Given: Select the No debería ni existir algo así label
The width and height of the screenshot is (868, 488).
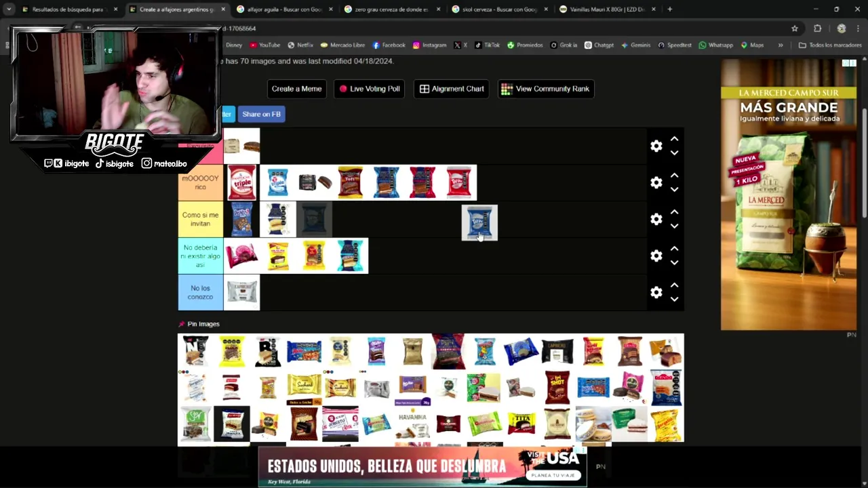Looking at the screenshot, I should tap(201, 256).
